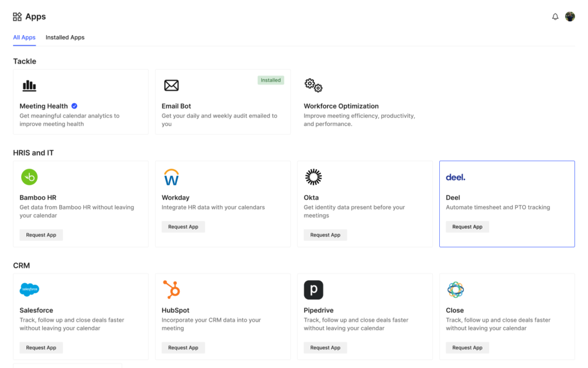The height and width of the screenshot is (368, 588).
Task: Click the Apps page title text
Action: (x=36, y=17)
